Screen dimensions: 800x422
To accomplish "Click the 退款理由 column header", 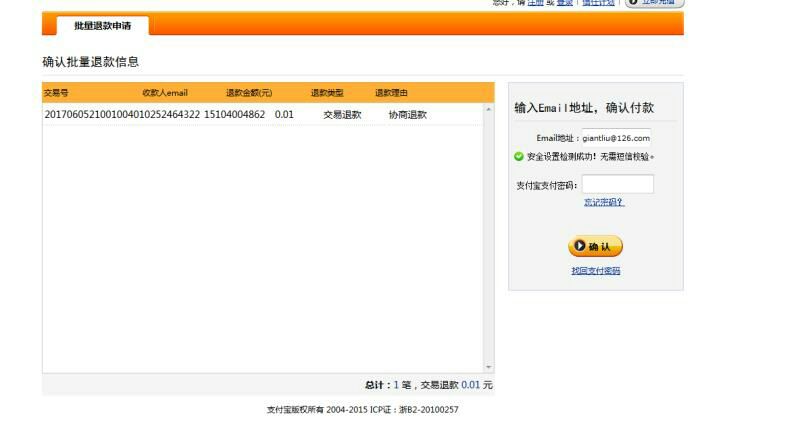I will point(391,93).
